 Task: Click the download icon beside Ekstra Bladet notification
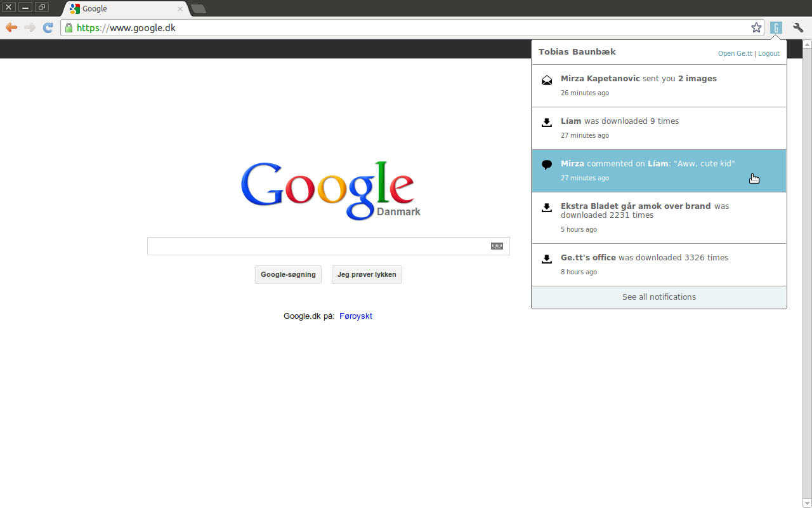coord(546,208)
